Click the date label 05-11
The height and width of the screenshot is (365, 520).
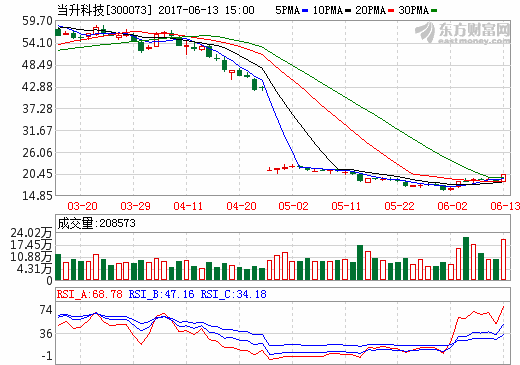[346, 206]
